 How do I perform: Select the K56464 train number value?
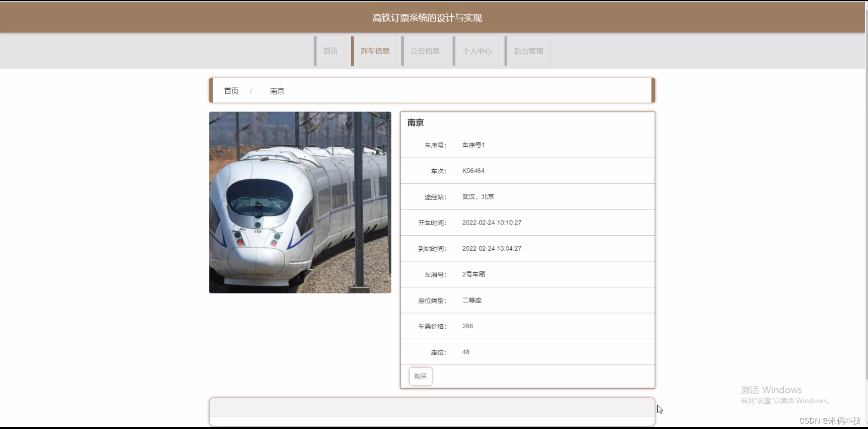[x=473, y=171]
